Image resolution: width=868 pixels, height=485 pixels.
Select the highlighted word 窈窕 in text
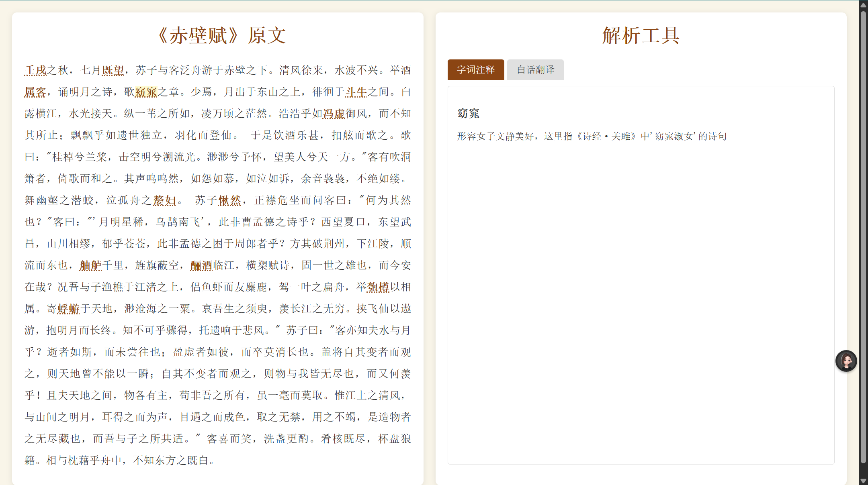(146, 92)
